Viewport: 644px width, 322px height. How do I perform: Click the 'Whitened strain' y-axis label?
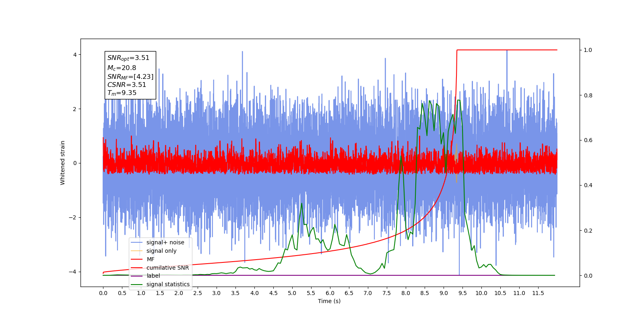click(63, 163)
